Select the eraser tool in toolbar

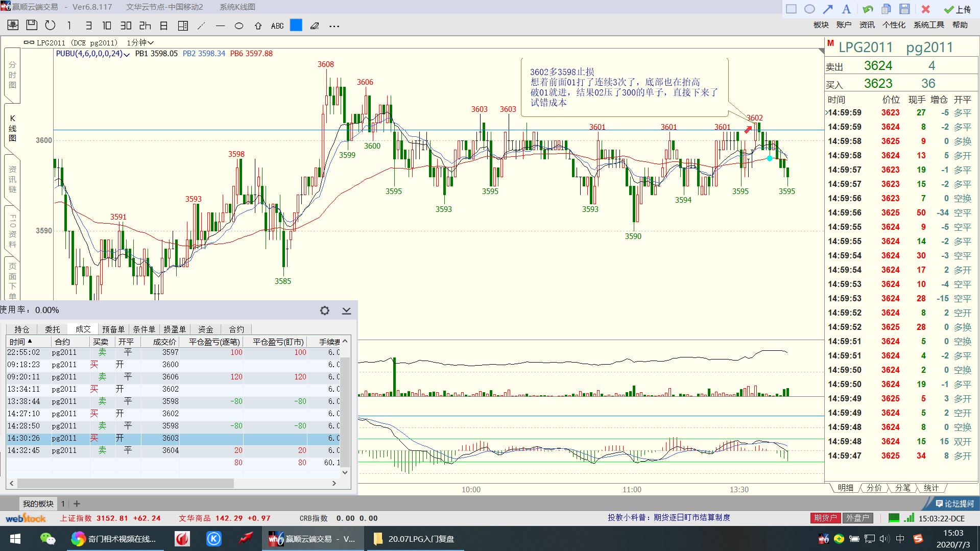coord(315,26)
